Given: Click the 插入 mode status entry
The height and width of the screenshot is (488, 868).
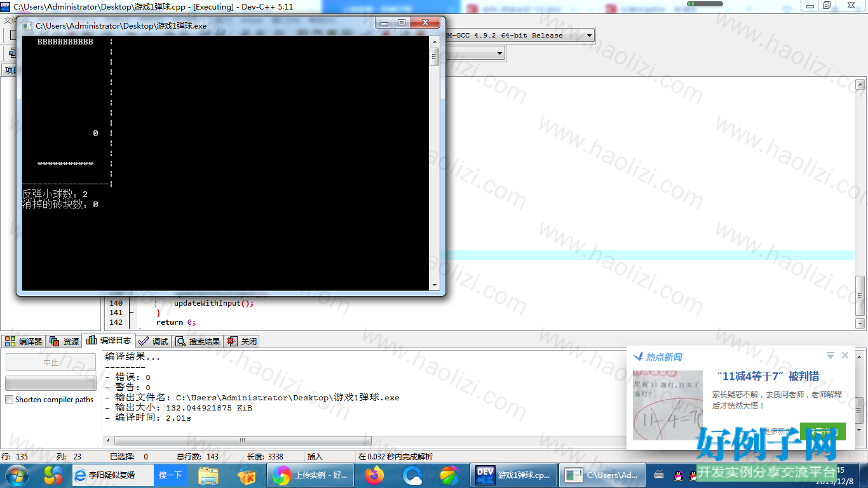Looking at the screenshot, I should (x=315, y=456).
